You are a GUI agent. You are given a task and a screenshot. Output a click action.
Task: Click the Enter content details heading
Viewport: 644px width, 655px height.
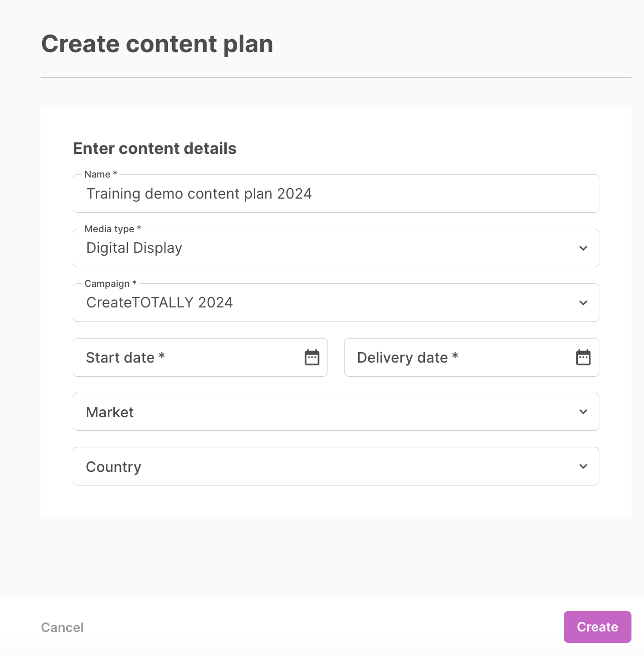coord(154,148)
